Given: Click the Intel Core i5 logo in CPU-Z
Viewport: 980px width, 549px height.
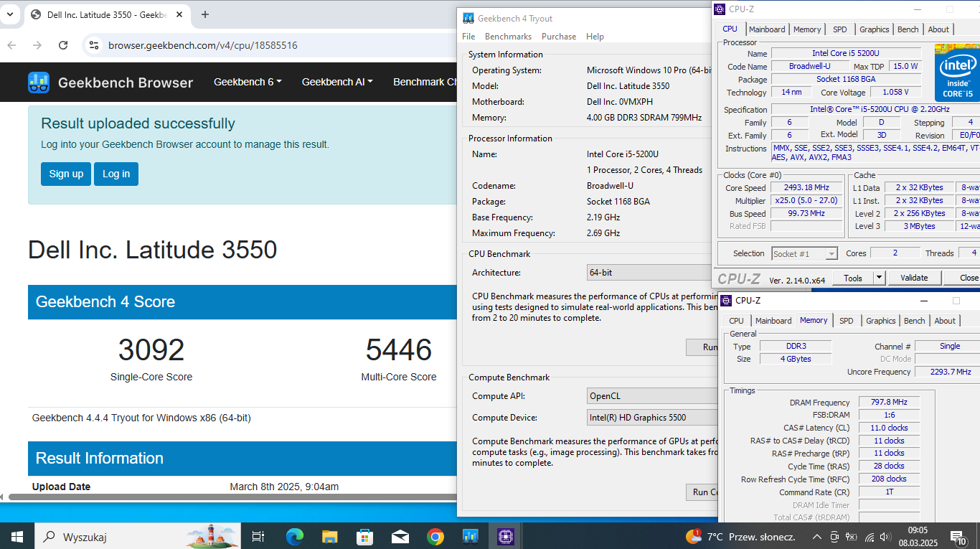Looking at the screenshot, I should point(957,72).
